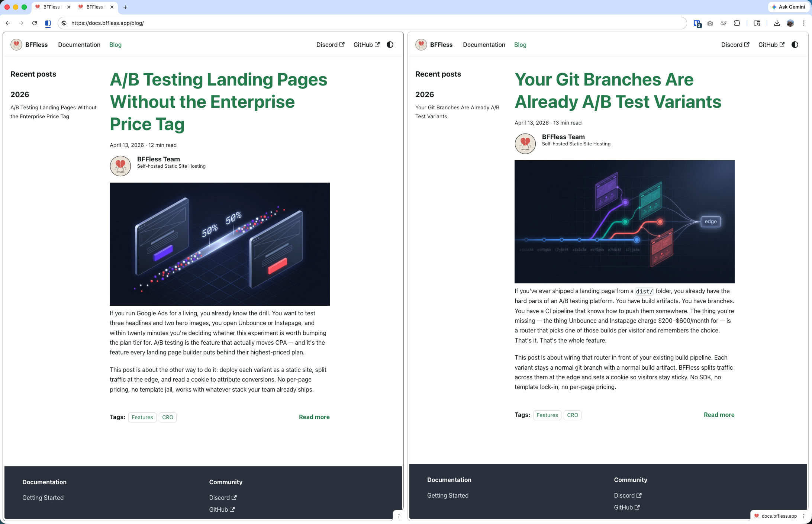Click Read more on Git Branches post

(719, 415)
